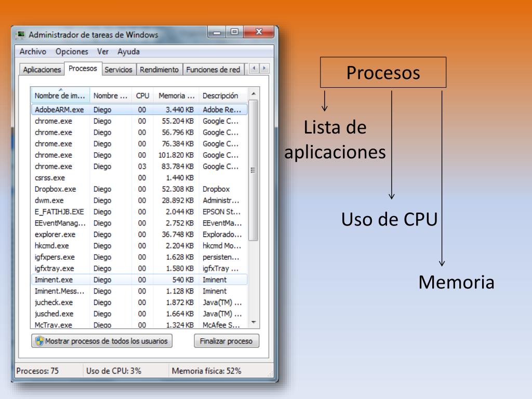This screenshot has height=399, width=532.
Task: Click the Procesos: 75 status entry
Action: tap(37, 371)
